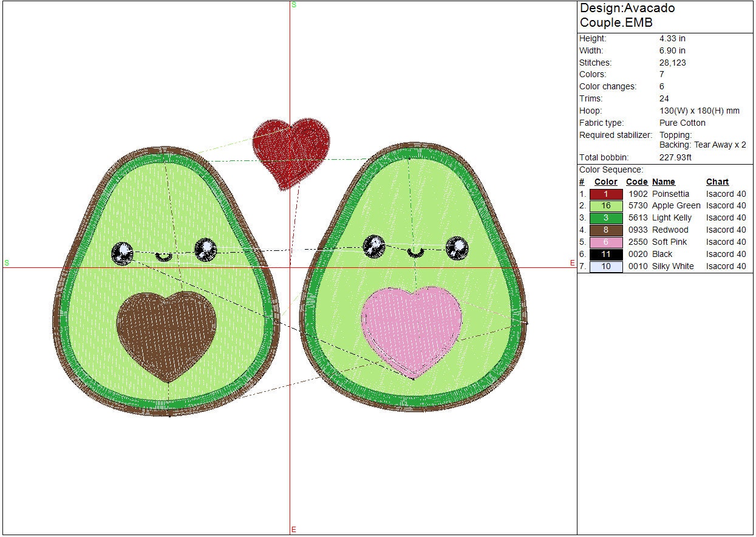This screenshot has height=537, width=756.
Task: Choose the Redwood brown color swatch
Action: click(x=606, y=230)
